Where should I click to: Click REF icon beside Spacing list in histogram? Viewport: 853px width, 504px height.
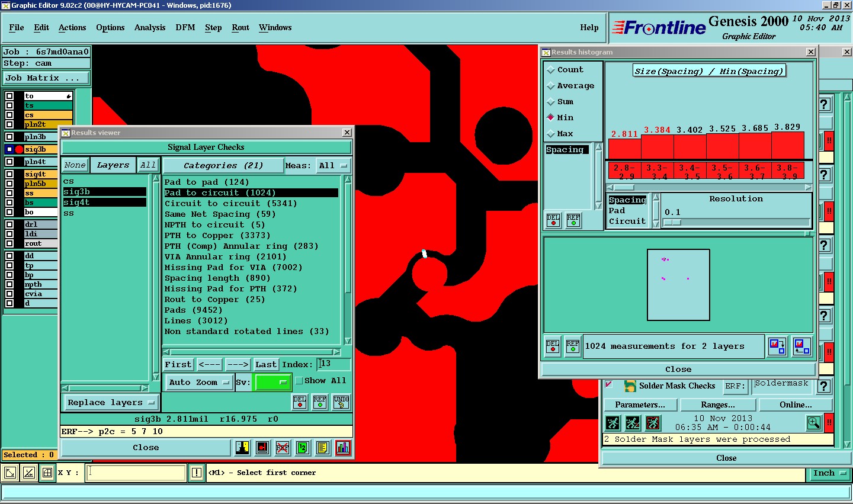tap(573, 220)
